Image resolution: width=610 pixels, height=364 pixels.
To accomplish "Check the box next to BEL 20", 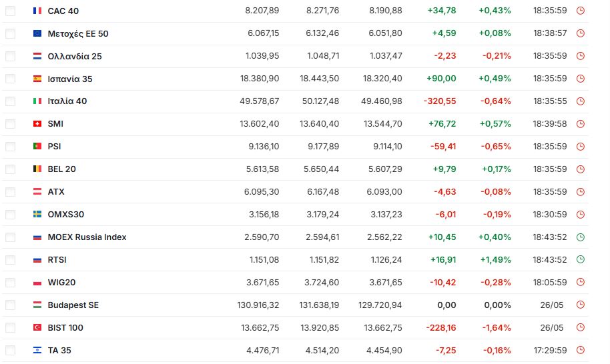I will [11, 169].
